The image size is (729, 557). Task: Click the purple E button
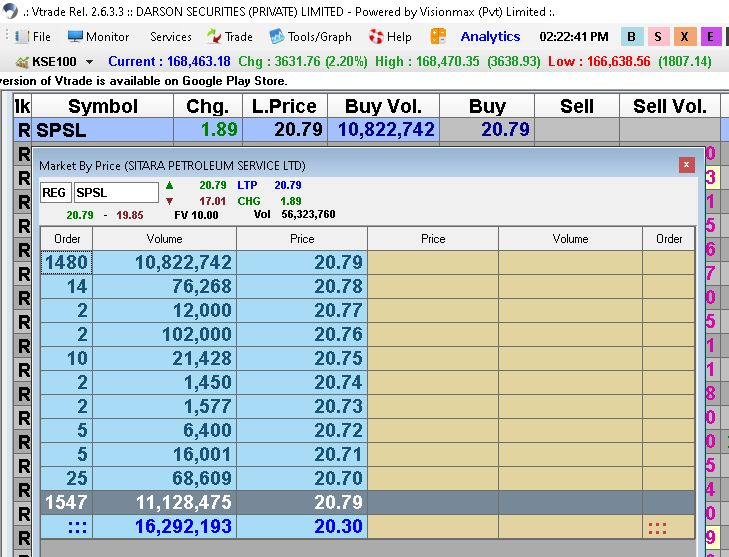tap(710, 36)
